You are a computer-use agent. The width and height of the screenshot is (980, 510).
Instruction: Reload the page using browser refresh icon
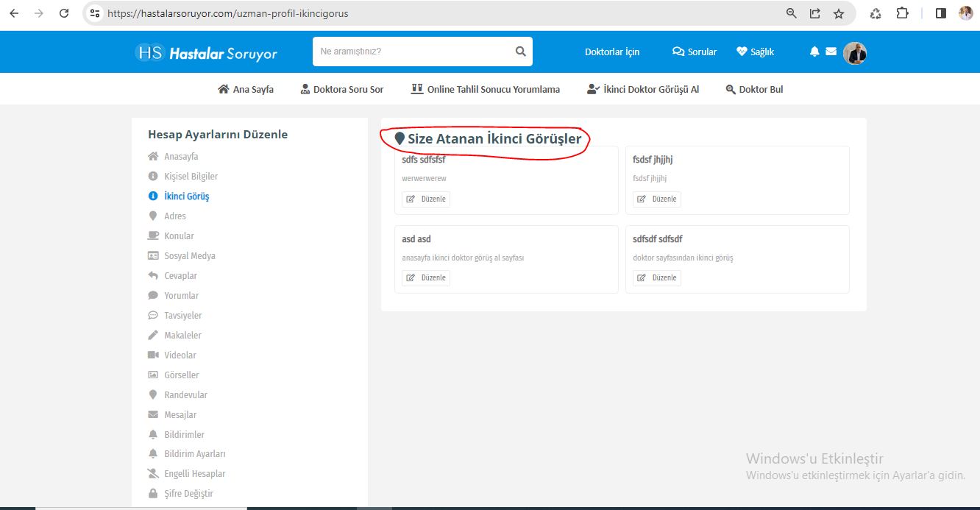tap(64, 13)
